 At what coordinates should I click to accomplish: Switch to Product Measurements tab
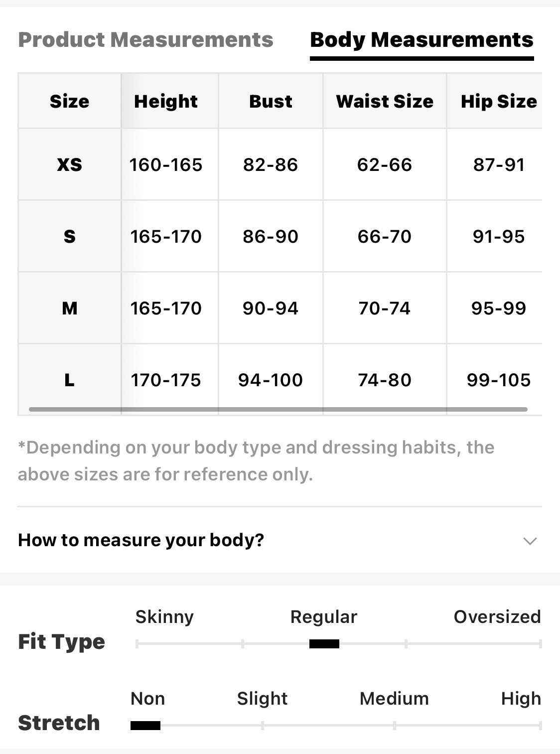[145, 40]
